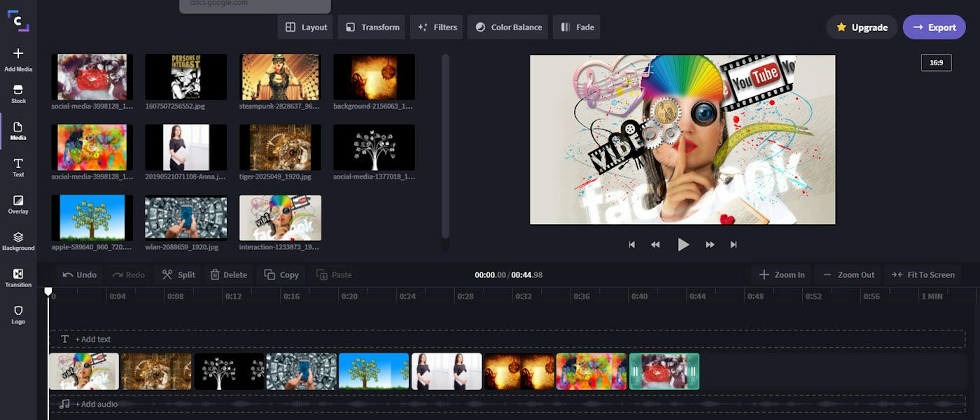Export the project
This screenshot has width=980, height=420.
pos(934,27)
